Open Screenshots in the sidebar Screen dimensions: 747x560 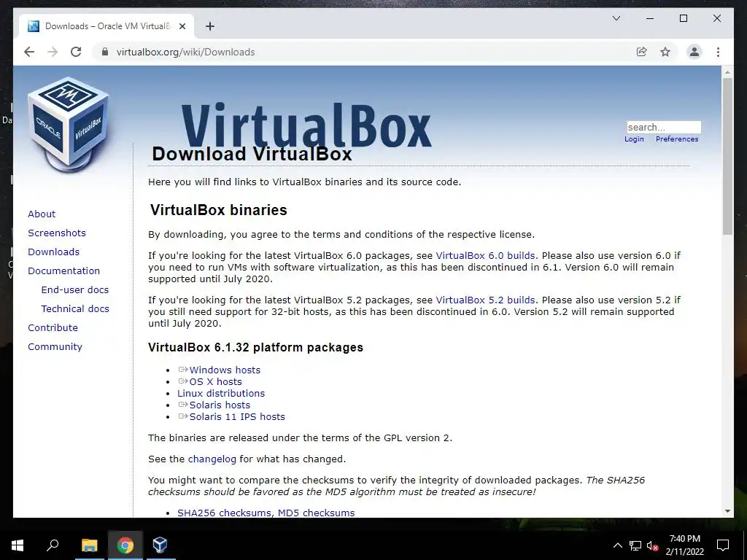pos(57,233)
